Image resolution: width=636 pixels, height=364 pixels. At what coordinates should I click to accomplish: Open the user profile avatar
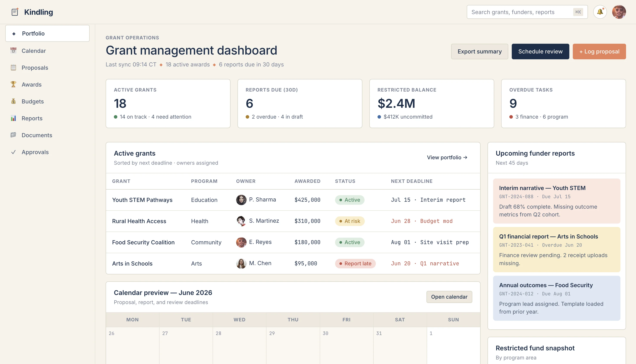pos(619,12)
